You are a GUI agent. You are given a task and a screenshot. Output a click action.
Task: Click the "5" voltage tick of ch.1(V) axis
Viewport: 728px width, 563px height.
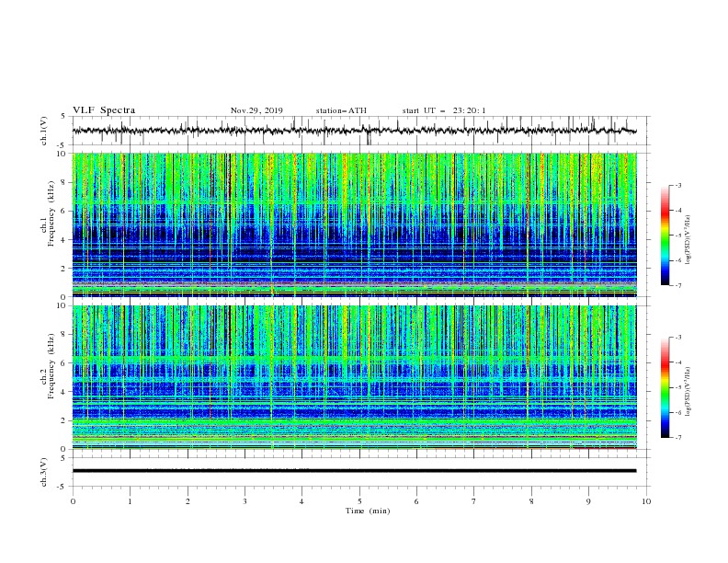[63, 117]
